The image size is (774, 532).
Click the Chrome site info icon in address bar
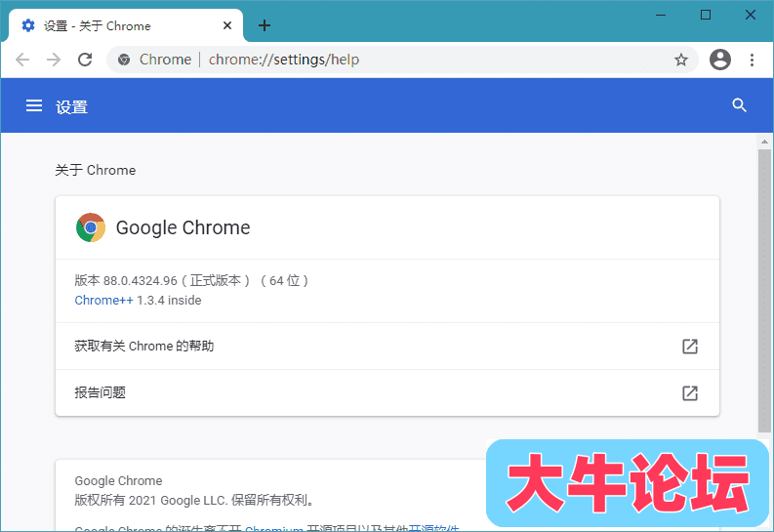pyautogui.click(x=124, y=60)
